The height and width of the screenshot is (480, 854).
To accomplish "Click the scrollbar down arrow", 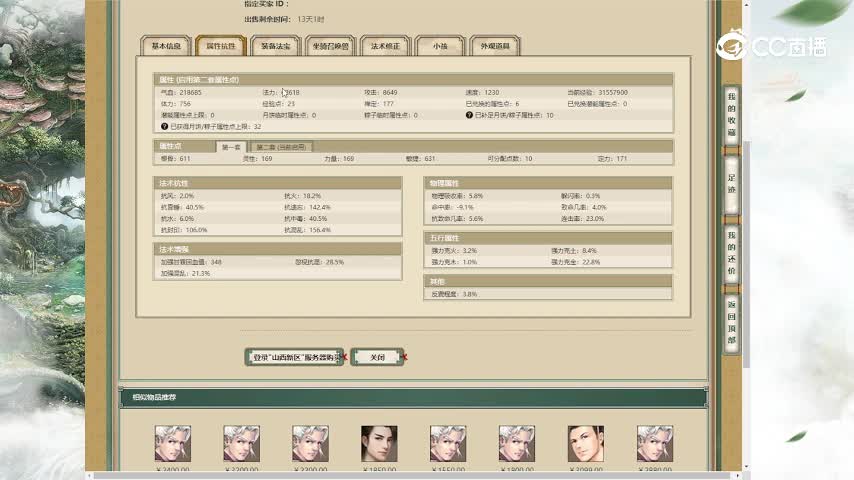I will coord(747,467).
